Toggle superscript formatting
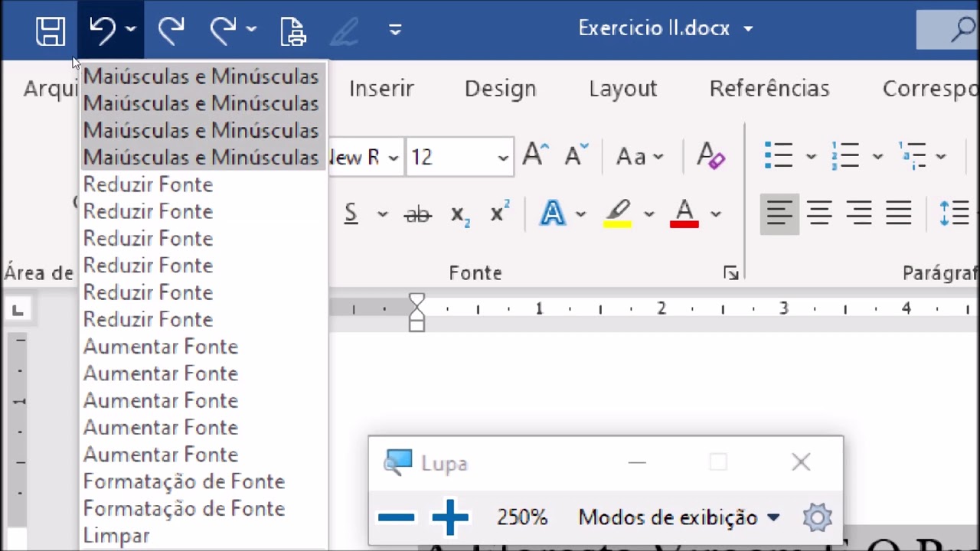 [499, 214]
